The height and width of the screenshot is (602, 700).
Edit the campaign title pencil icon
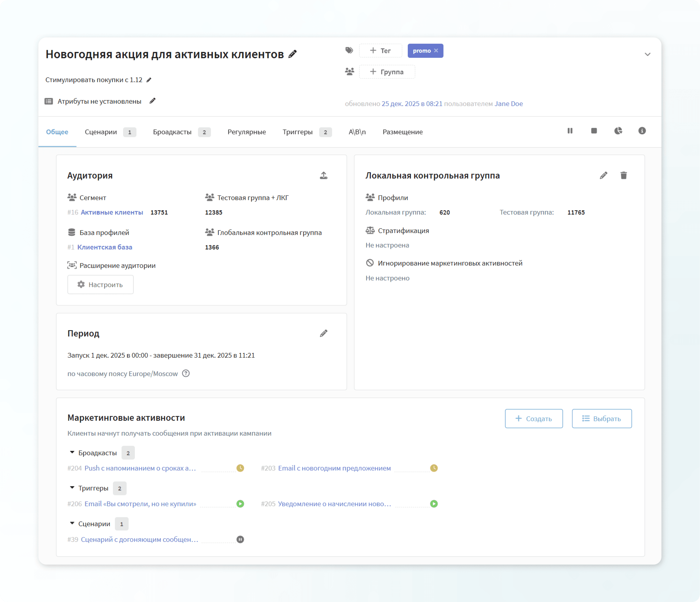tap(292, 54)
